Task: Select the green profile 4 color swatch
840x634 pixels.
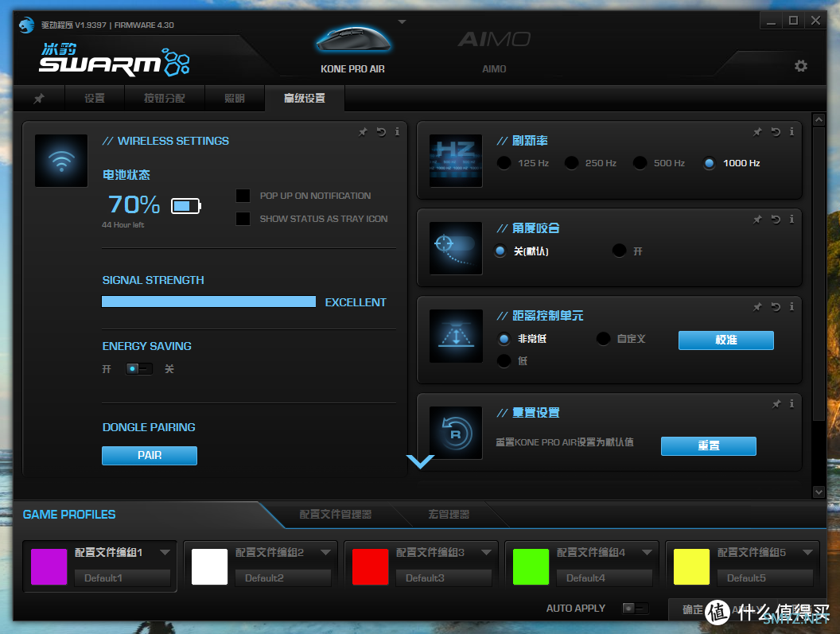Action: [x=531, y=566]
